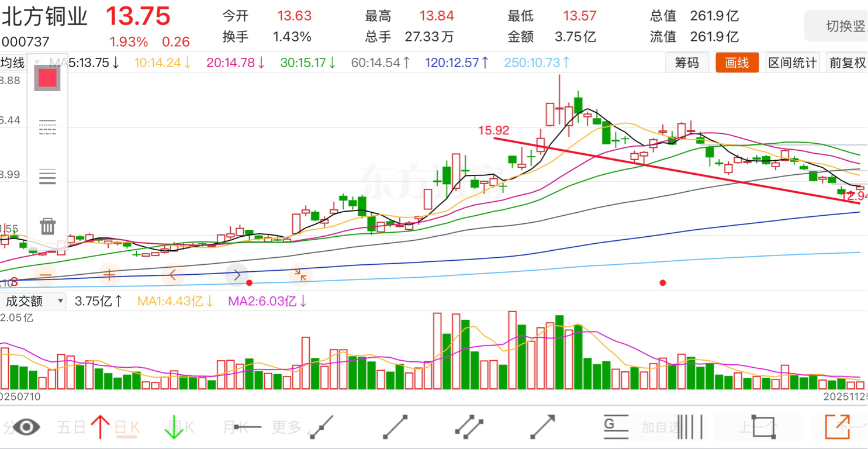Expand the 成交额 indicator dropdown

32,301
